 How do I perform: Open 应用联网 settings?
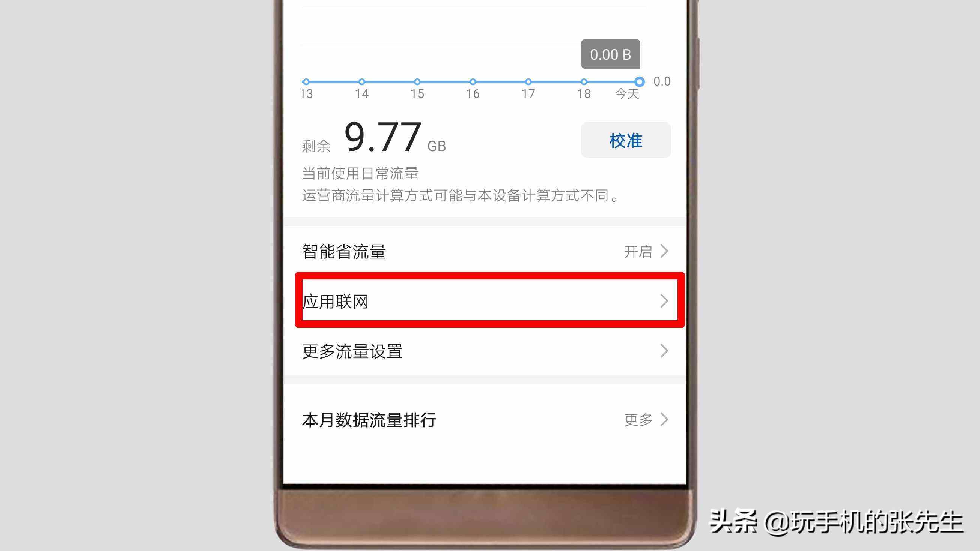click(x=489, y=302)
